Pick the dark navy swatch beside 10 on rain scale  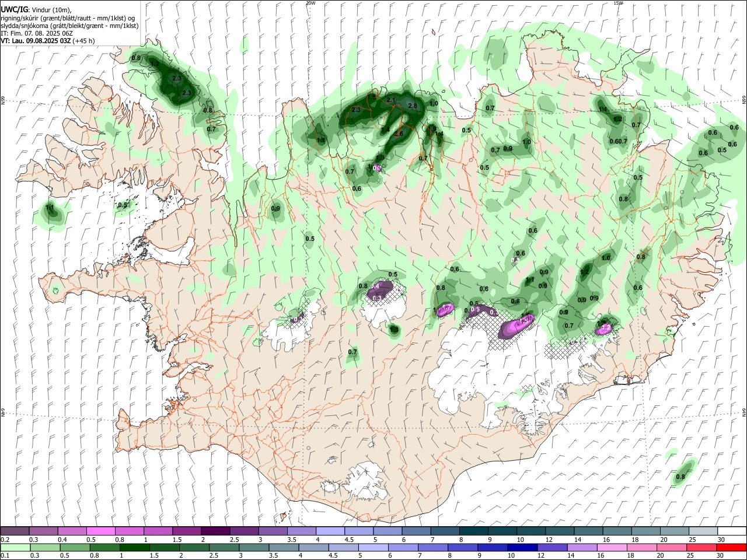tap(522, 547)
